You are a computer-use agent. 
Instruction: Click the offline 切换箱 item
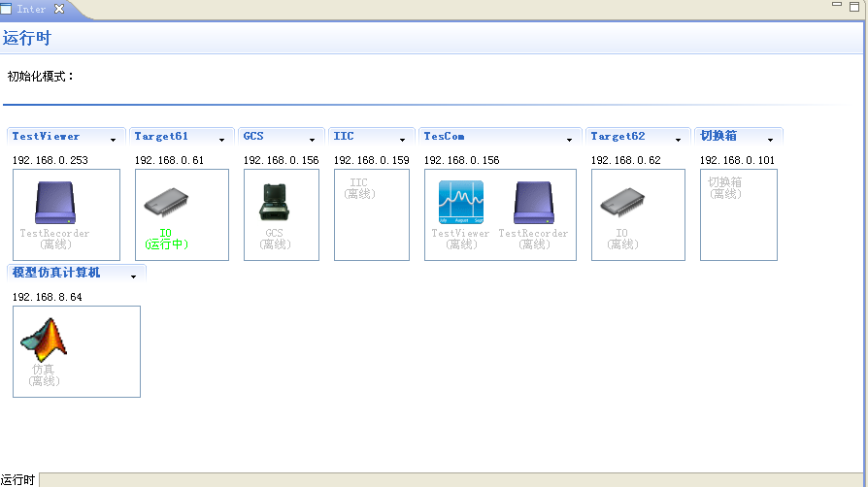pyautogui.click(x=725, y=188)
